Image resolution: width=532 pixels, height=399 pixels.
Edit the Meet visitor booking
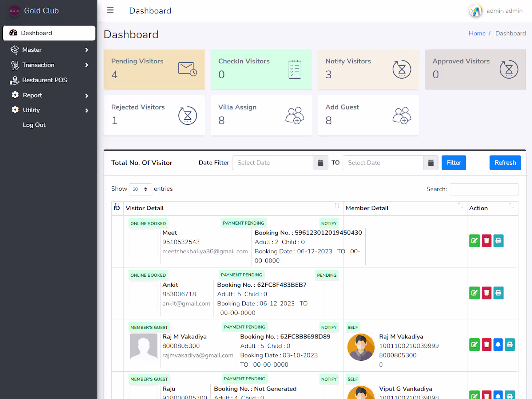475,241
